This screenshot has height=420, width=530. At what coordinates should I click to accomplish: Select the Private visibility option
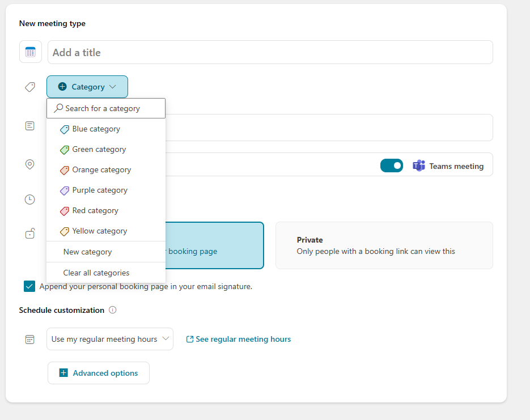click(384, 245)
